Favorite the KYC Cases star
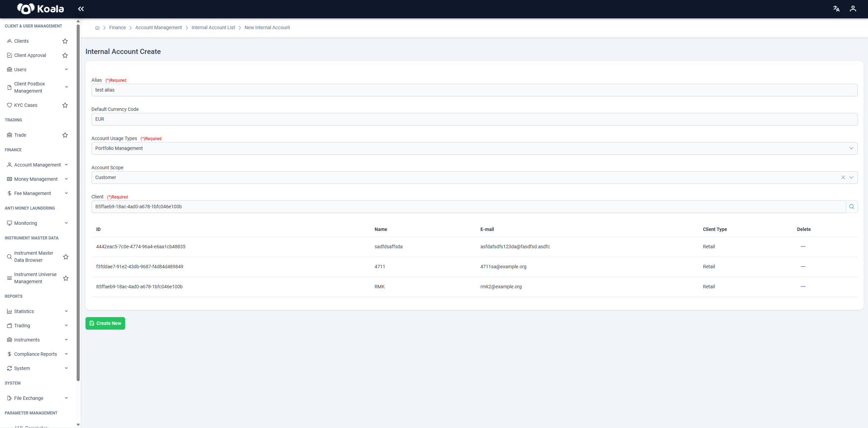The image size is (868, 428). click(65, 105)
